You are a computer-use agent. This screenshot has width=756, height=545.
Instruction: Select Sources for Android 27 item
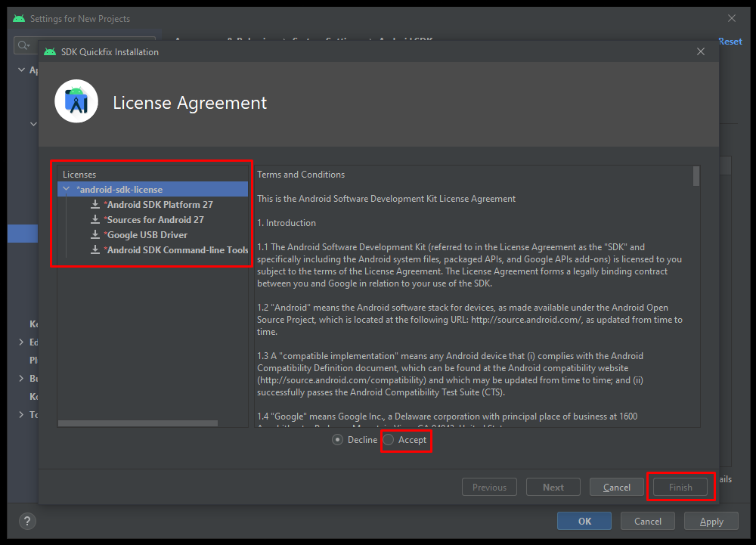click(x=153, y=220)
